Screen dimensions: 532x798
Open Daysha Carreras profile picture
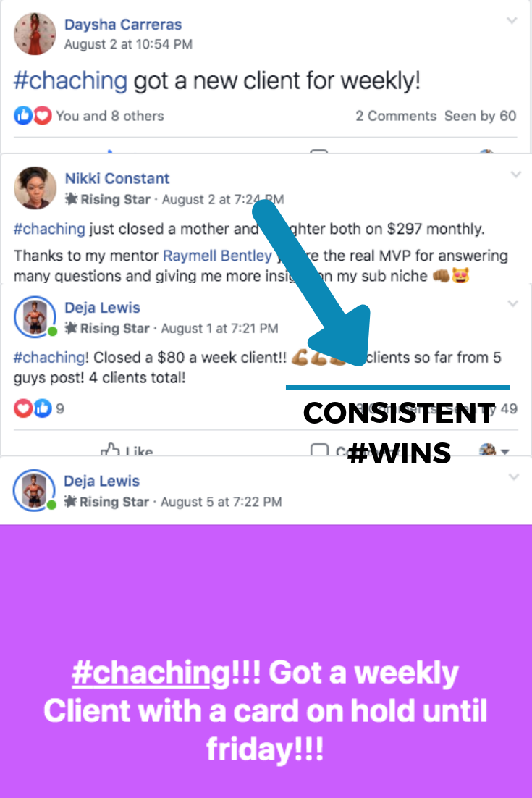point(35,33)
